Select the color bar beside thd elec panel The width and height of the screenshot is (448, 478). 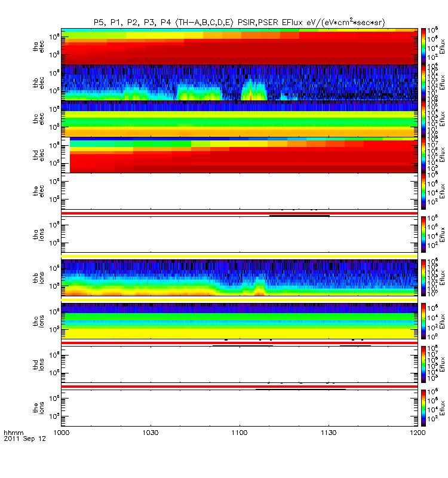pos(424,155)
